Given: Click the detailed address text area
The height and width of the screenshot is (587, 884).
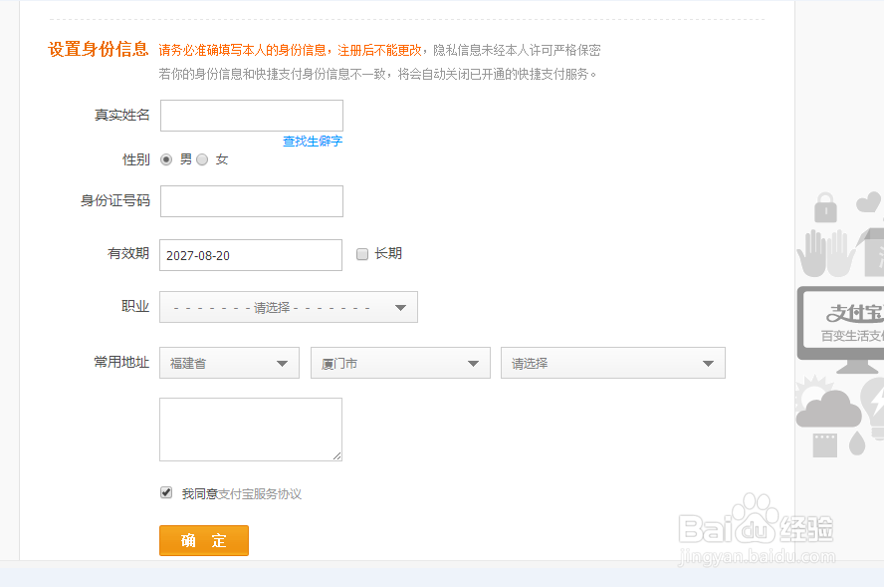Looking at the screenshot, I should [x=251, y=429].
